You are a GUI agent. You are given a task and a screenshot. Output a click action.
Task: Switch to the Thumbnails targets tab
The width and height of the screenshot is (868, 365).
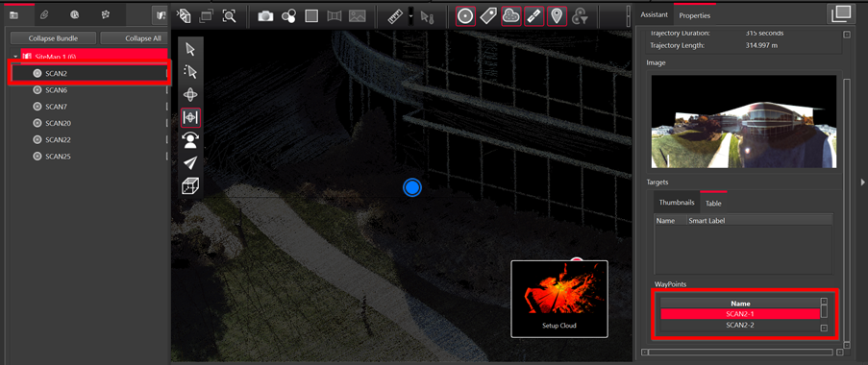pos(677,203)
